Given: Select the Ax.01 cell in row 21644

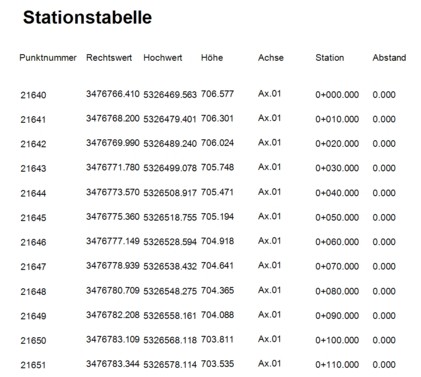Looking at the screenshot, I should coord(269,192).
